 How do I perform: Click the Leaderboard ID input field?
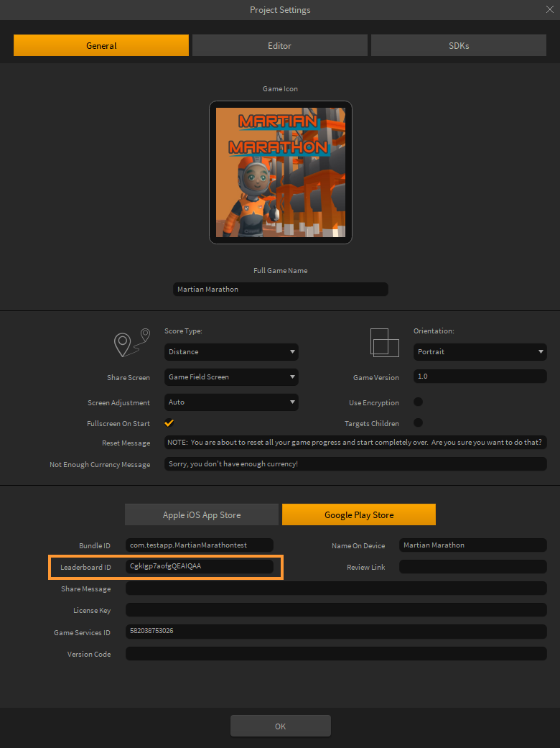pos(199,566)
